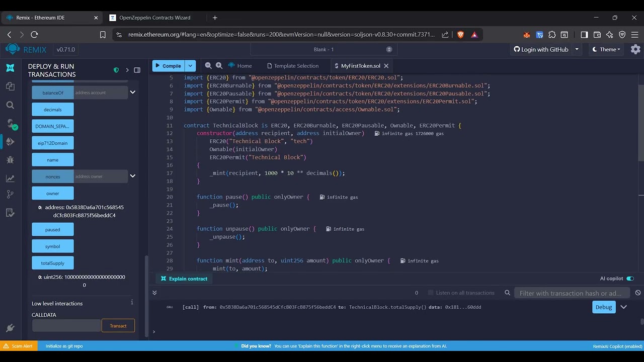
Task: Switch to the Home tab
Action: click(x=240, y=65)
